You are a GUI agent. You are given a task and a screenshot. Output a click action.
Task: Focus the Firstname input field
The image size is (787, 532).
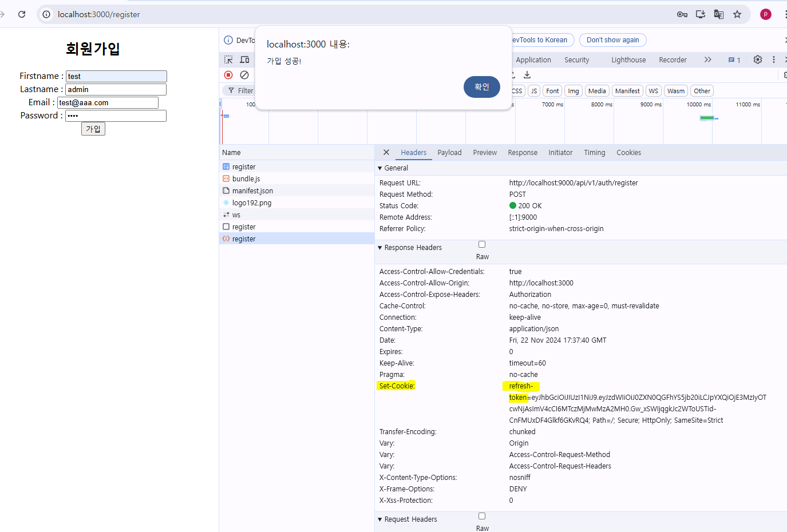(116, 76)
